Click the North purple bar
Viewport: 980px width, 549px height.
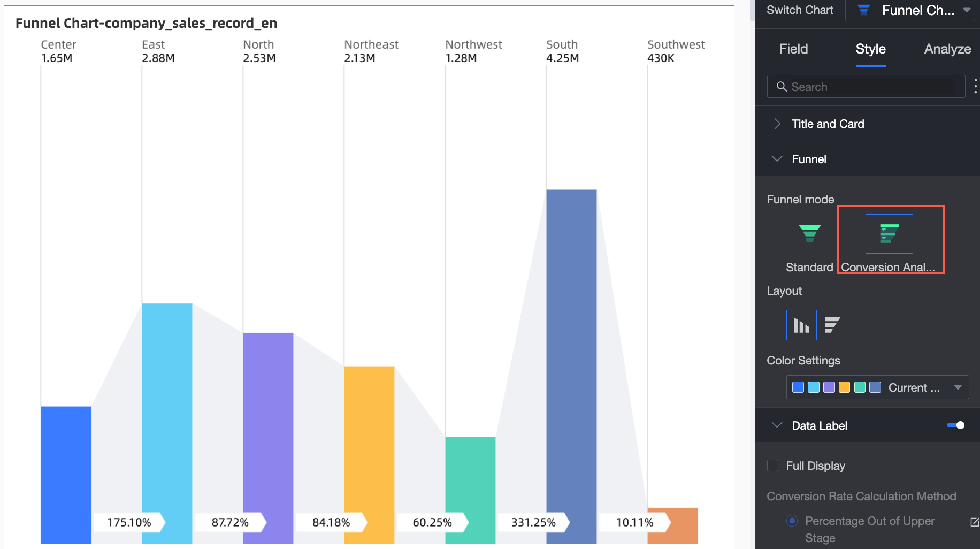click(x=268, y=438)
